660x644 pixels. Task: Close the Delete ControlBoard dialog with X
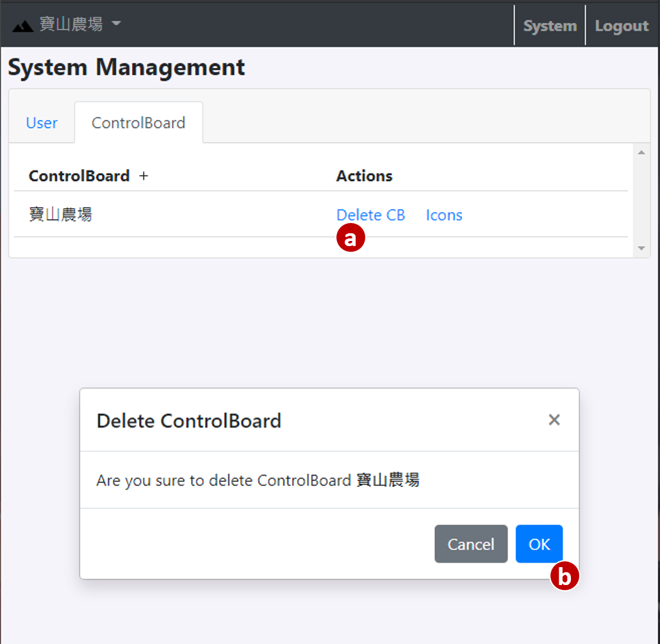pyautogui.click(x=554, y=420)
